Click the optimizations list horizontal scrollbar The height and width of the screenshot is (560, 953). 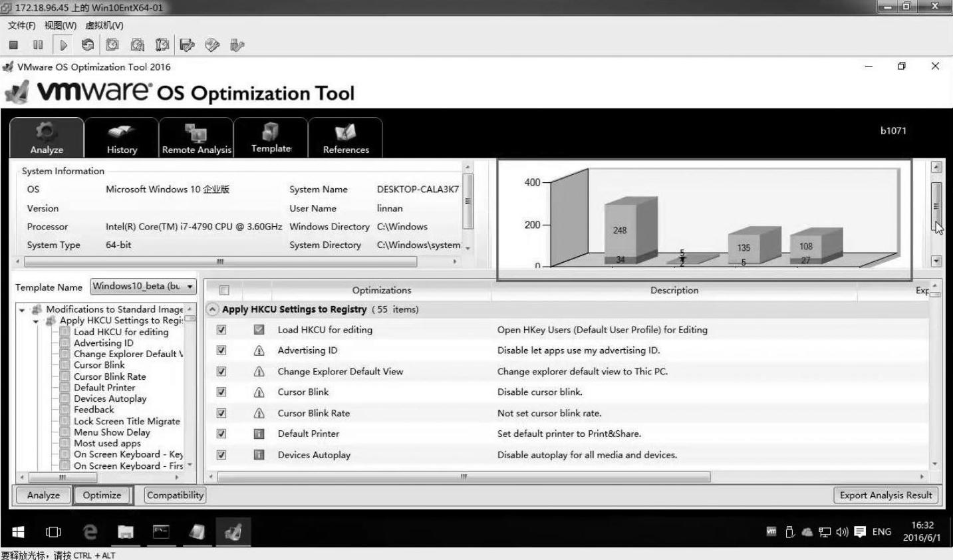point(464,477)
